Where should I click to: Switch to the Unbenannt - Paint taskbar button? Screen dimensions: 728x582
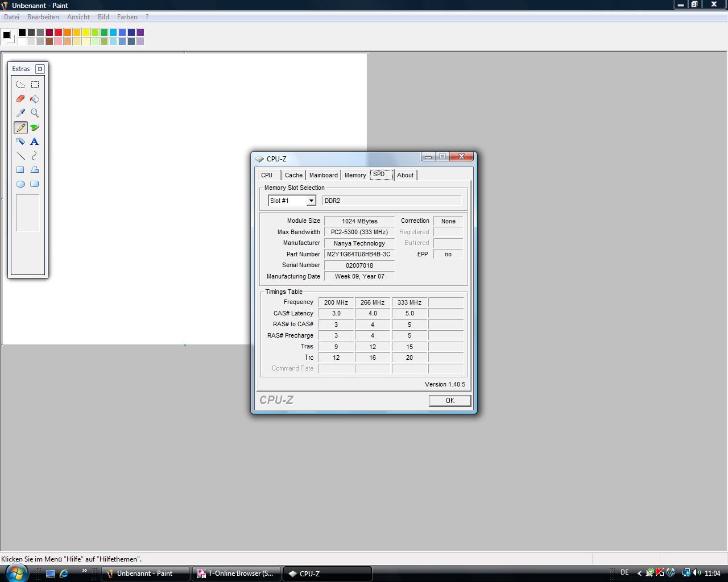146,573
